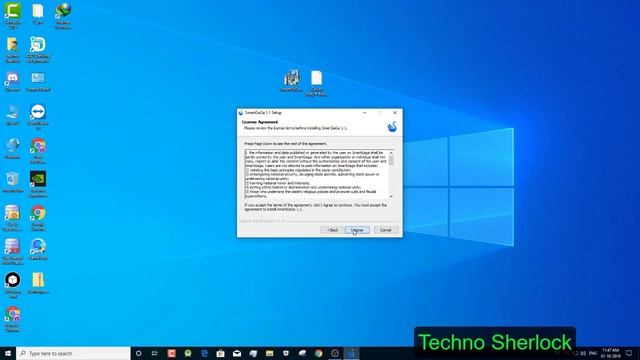
Task: Open Microsoft Store from taskbar
Action: click(220, 353)
